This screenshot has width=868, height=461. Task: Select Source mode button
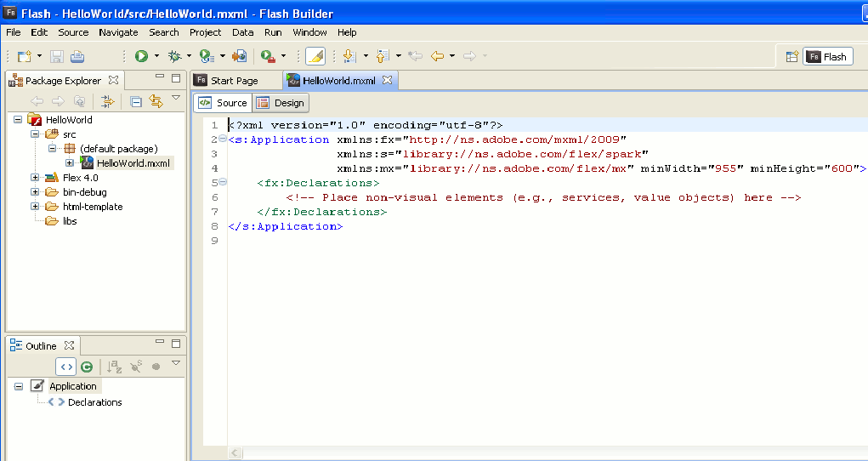coord(223,103)
